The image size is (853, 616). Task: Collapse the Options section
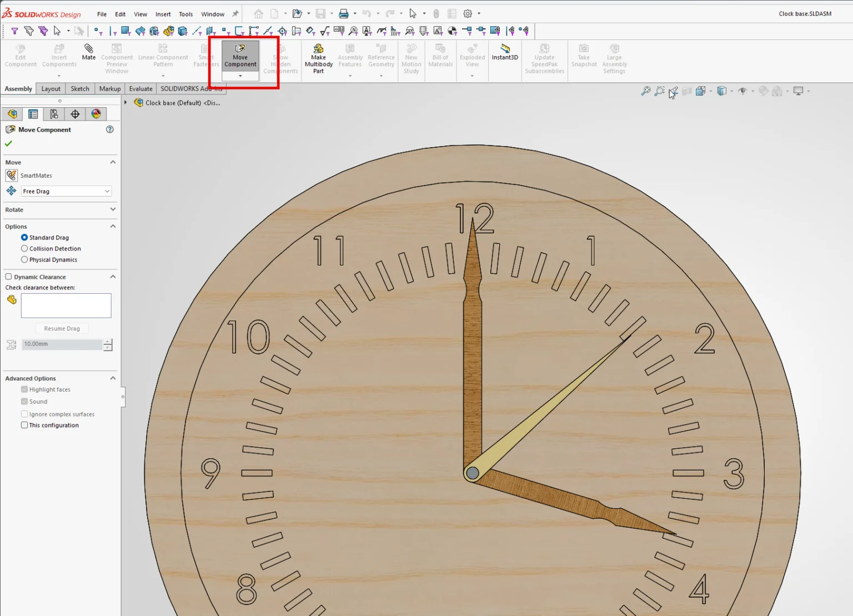tap(113, 226)
